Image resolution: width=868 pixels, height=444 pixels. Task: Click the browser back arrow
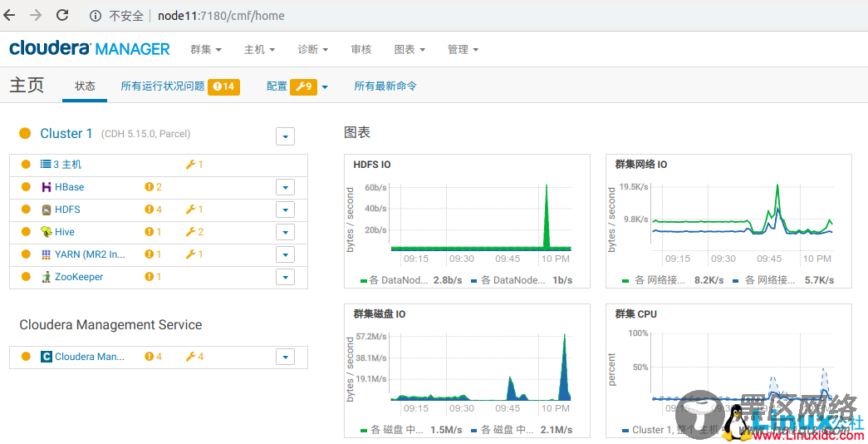click(x=9, y=15)
